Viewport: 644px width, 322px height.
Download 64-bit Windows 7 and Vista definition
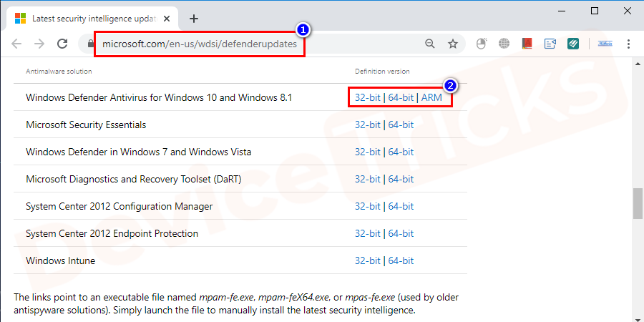pyautogui.click(x=401, y=152)
